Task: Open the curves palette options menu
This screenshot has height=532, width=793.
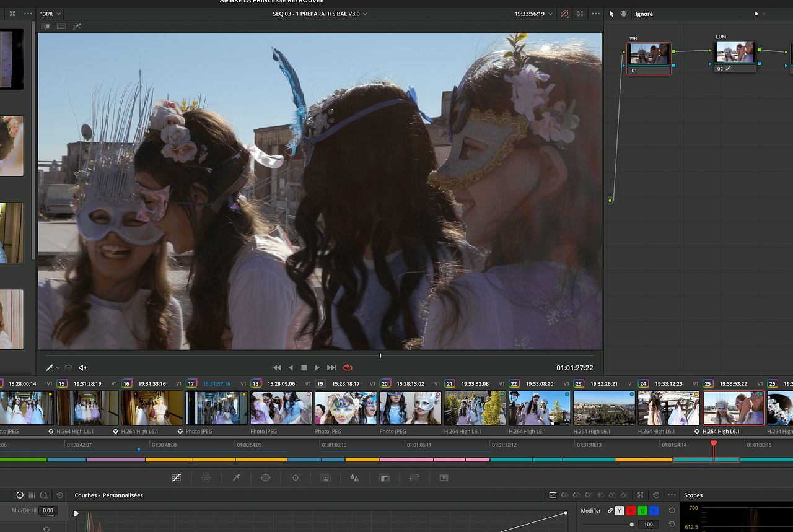Action: click(672, 495)
